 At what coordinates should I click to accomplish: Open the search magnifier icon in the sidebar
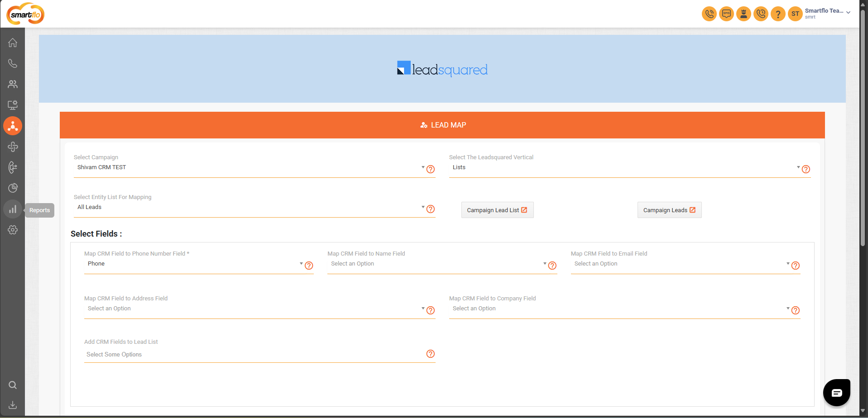[13, 385]
